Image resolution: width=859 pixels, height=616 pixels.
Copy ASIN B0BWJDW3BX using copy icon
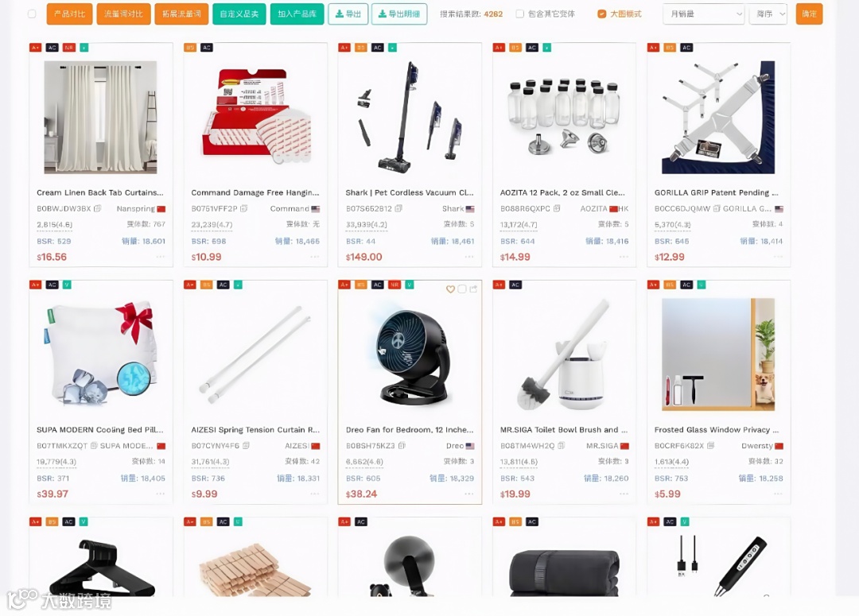click(x=98, y=208)
